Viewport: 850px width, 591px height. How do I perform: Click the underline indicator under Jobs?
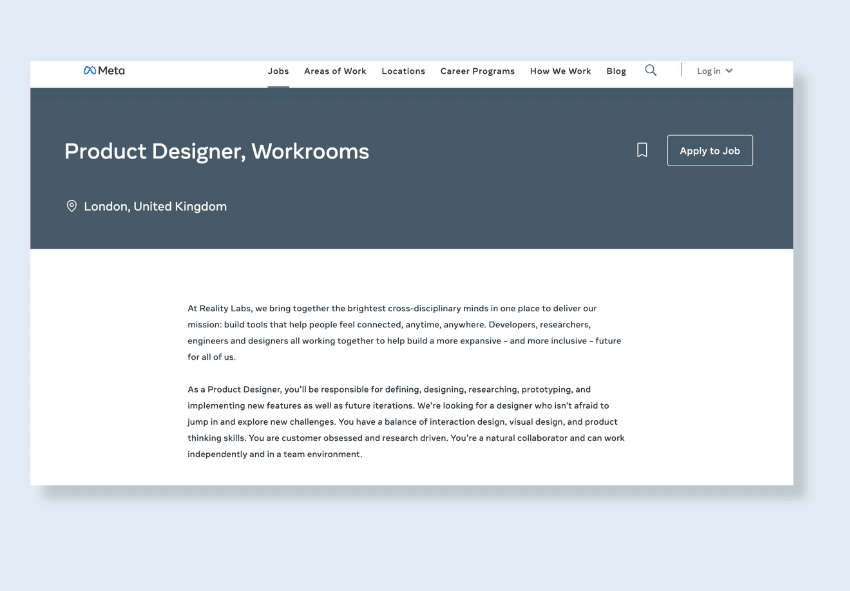[278, 85]
